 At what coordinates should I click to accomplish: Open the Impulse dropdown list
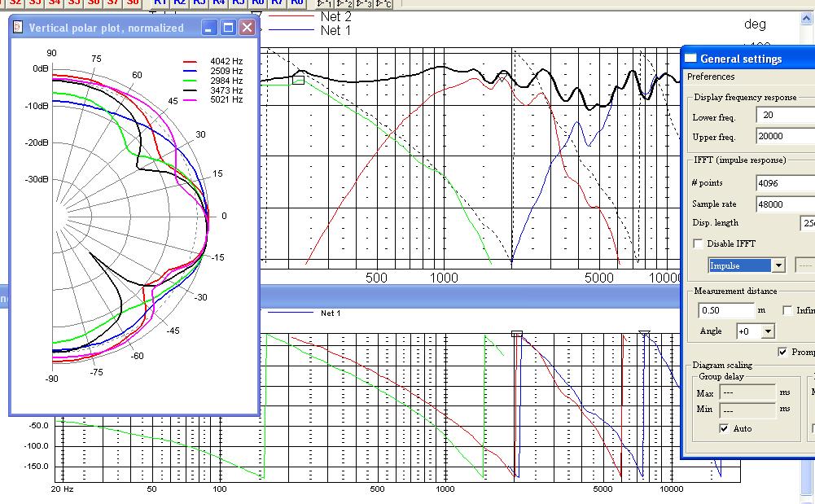[x=778, y=265]
